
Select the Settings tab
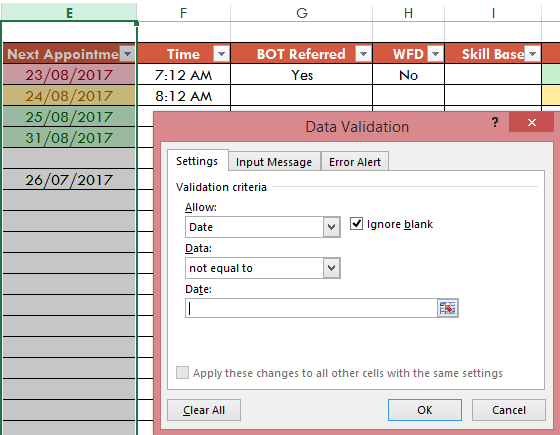[x=197, y=161]
